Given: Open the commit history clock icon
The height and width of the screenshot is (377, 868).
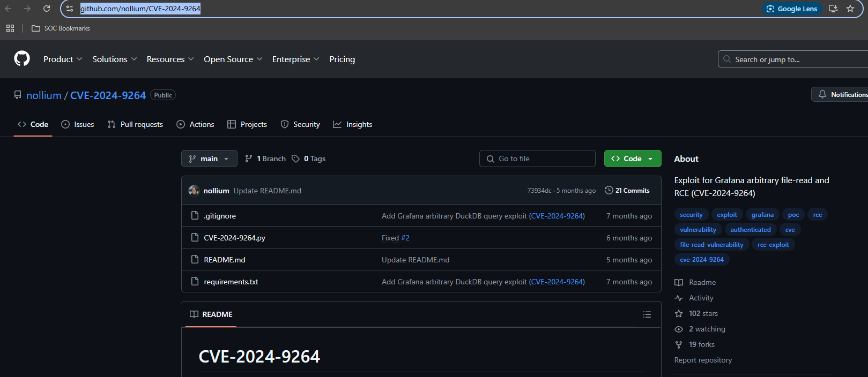Looking at the screenshot, I should click(609, 190).
